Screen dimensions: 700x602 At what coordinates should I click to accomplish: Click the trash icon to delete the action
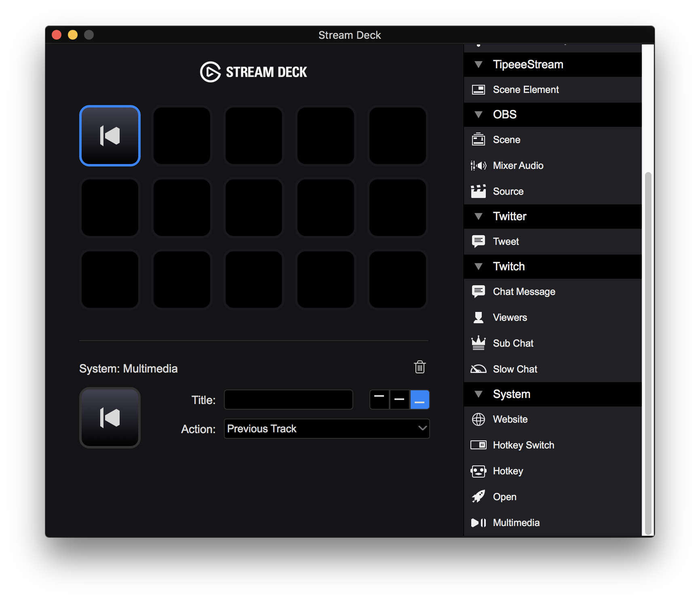point(420,367)
